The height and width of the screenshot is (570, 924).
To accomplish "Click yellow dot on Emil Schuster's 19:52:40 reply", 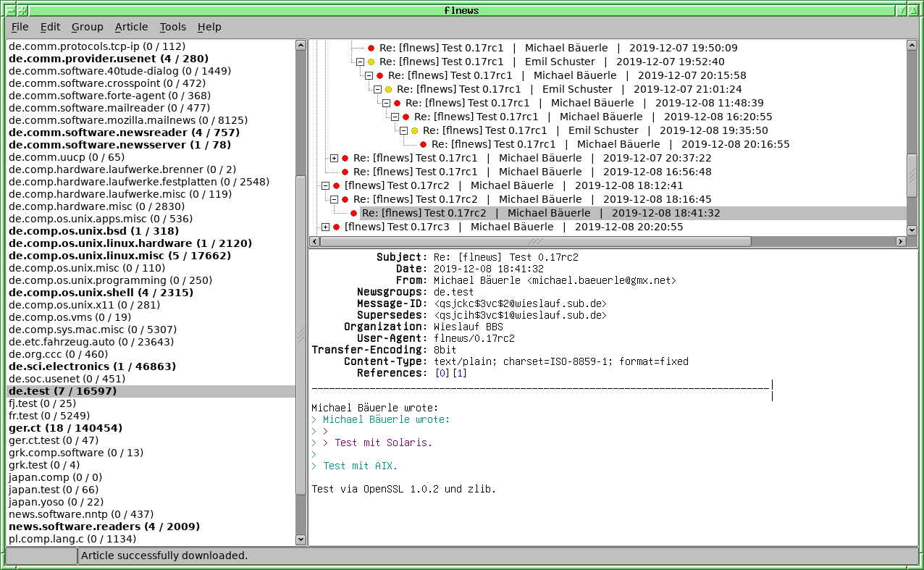I will [x=371, y=62].
